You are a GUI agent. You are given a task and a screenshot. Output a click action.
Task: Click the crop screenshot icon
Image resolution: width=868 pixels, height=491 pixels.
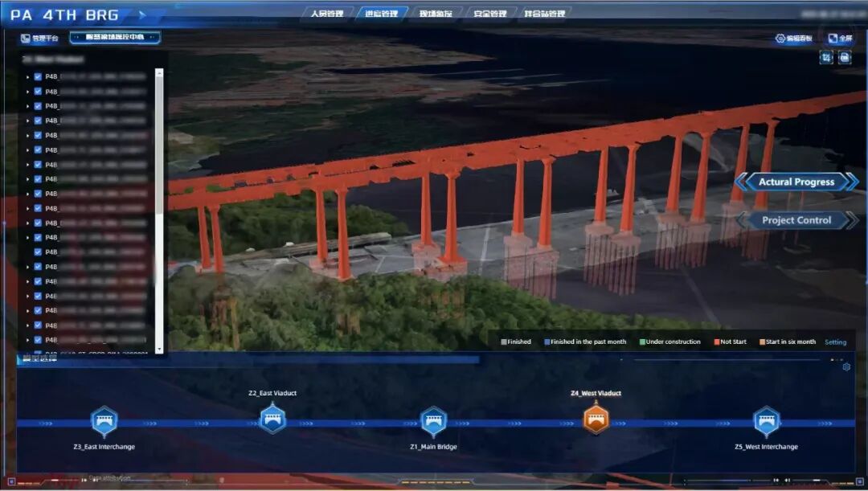[826, 58]
